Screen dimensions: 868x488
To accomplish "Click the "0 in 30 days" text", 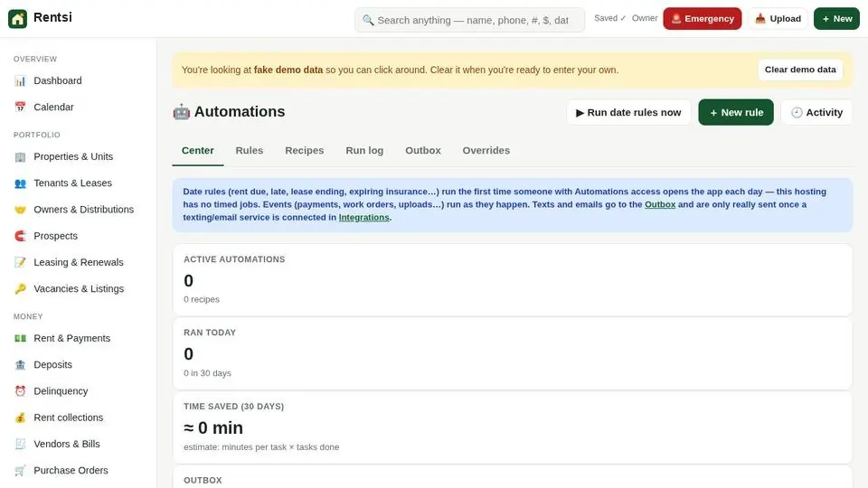I will click(x=208, y=373).
